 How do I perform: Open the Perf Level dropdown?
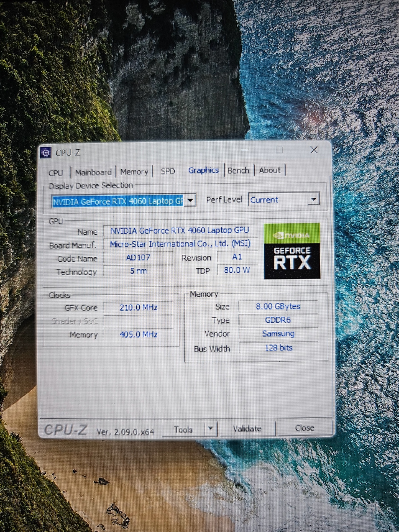click(314, 199)
